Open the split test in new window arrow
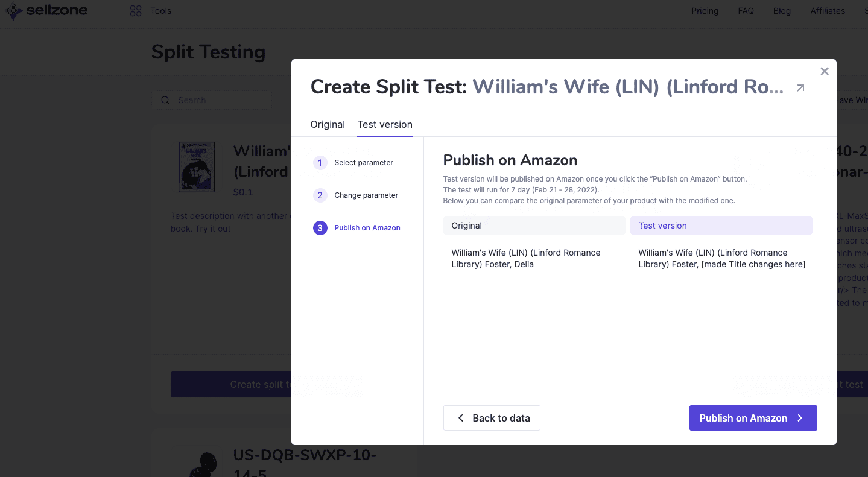The width and height of the screenshot is (868, 477). coord(800,87)
